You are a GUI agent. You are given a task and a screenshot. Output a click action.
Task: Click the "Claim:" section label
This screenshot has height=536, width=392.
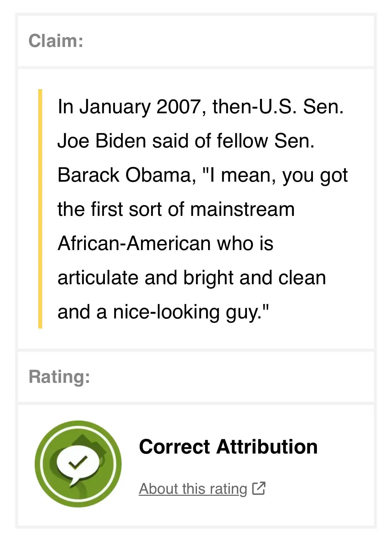click(56, 41)
